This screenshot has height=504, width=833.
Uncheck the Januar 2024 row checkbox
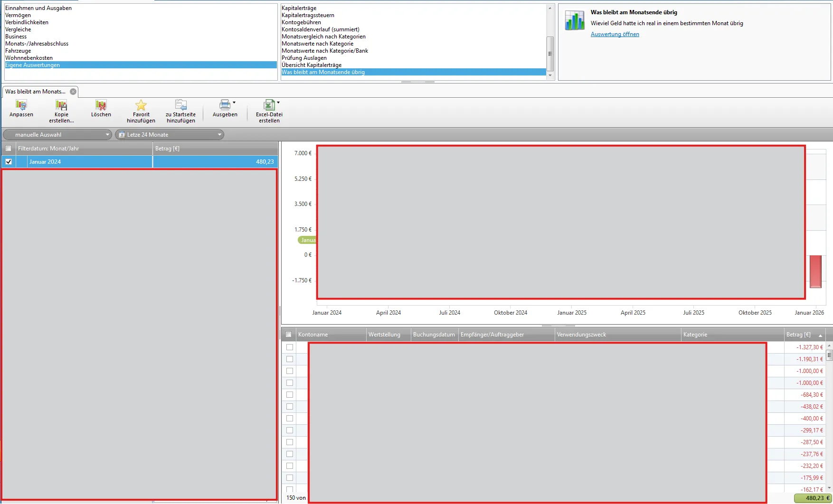(9, 162)
